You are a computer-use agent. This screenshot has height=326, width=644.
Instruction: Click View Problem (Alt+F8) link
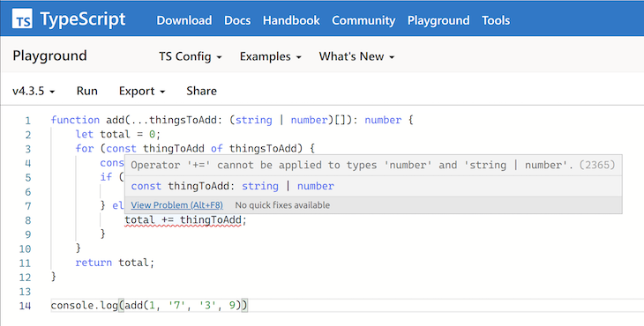coord(176,205)
